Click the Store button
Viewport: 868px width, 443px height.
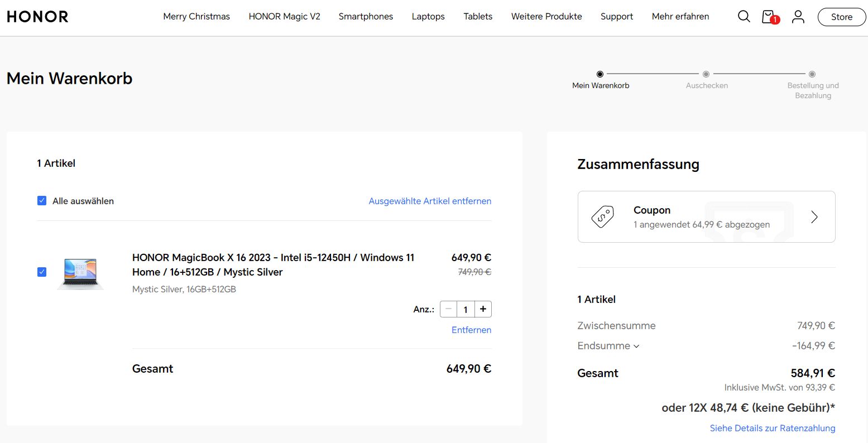pyautogui.click(x=841, y=17)
